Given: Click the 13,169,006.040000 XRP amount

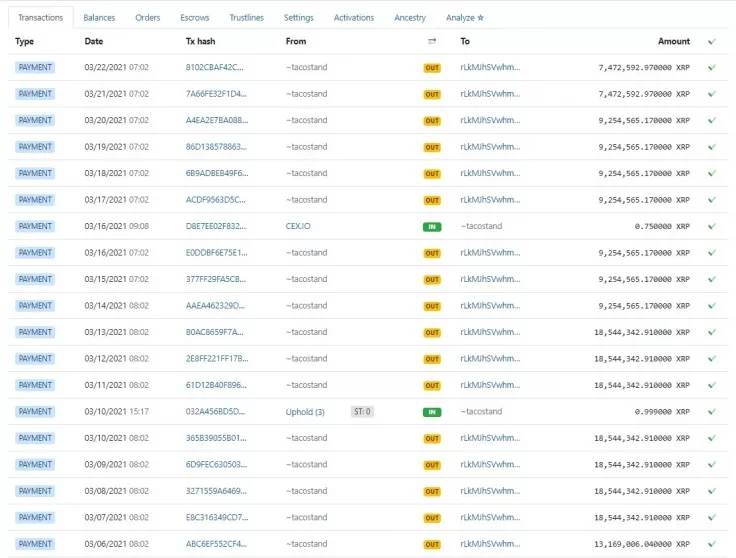Looking at the screenshot, I should click(642, 544).
